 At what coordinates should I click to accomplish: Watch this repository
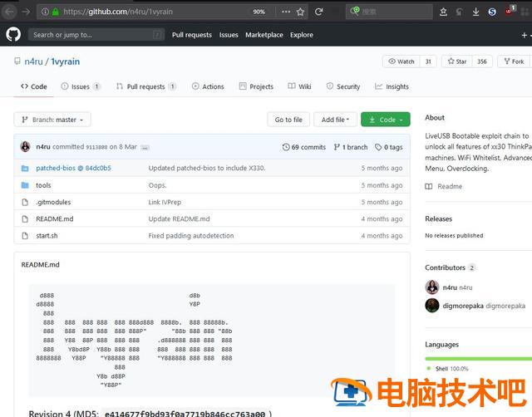pos(401,61)
